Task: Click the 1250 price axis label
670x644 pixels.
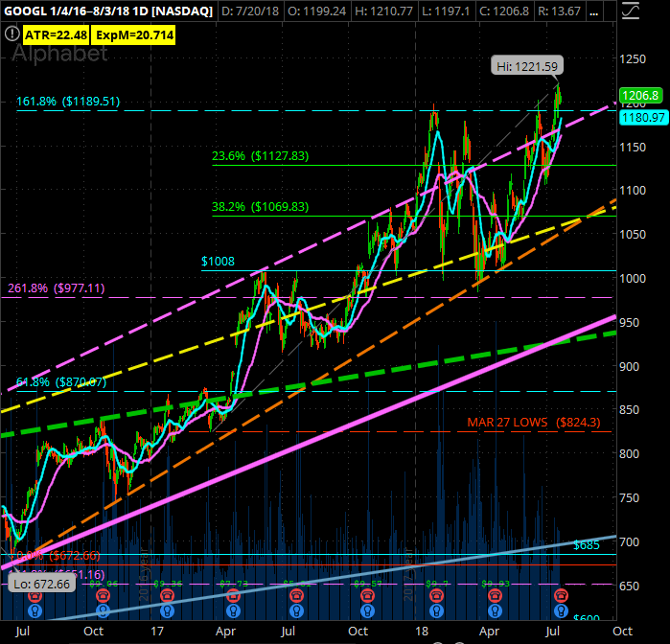Action: (x=633, y=59)
